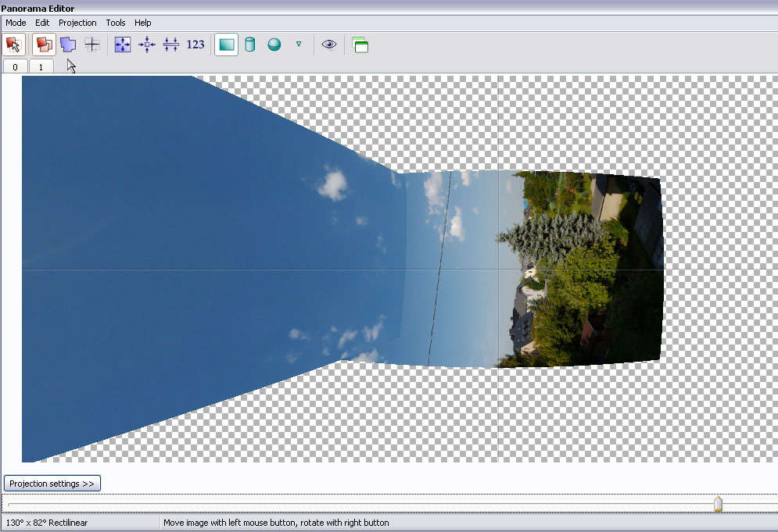Click the green layout windows icon
This screenshot has height=532, width=778.
360,45
